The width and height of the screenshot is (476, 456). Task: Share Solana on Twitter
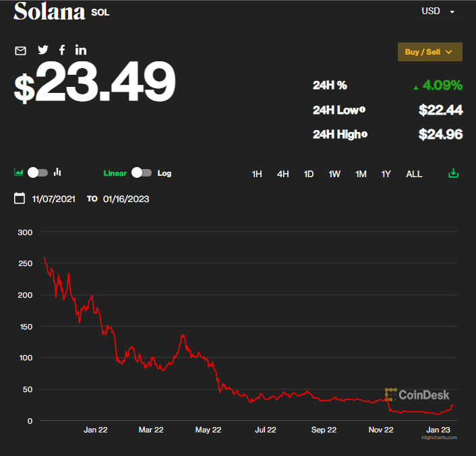(x=43, y=50)
